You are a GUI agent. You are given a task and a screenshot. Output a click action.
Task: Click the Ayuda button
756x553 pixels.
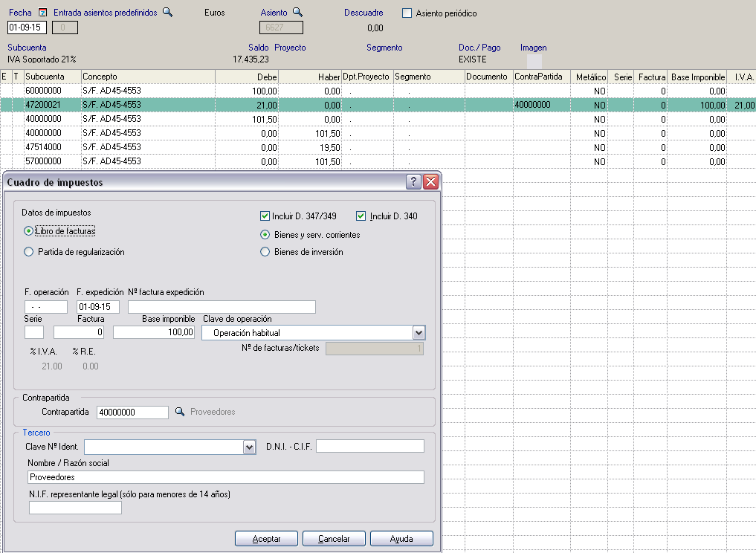tap(401, 539)
